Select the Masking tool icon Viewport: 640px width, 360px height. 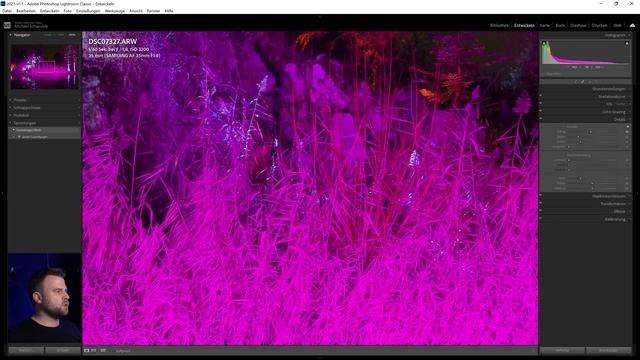(x=597, y=82)
